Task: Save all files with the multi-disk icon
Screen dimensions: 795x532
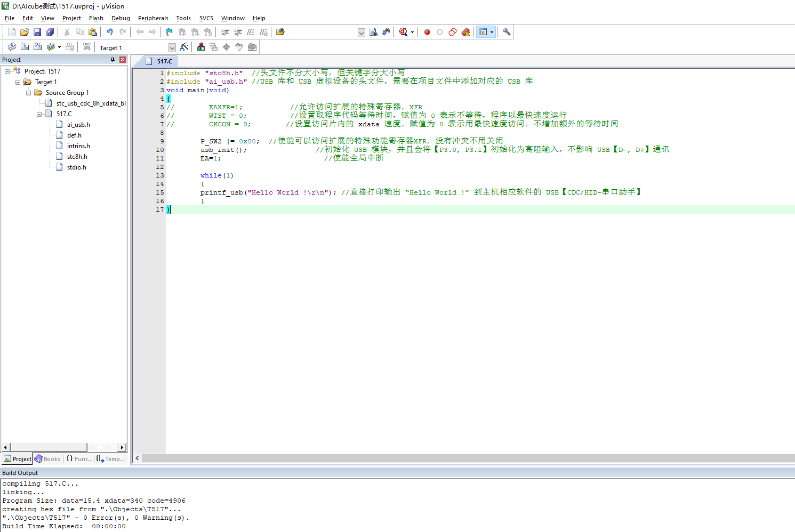Action: tap(50, 32)
